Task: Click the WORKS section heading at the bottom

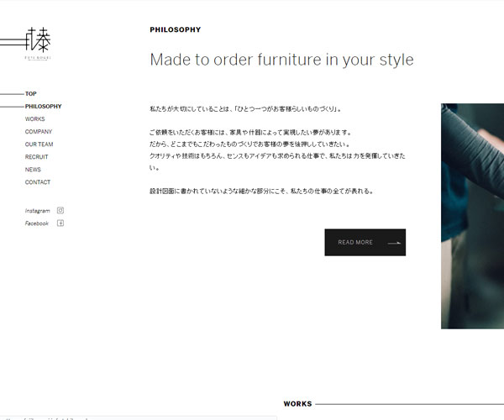Action: [297, 404]
